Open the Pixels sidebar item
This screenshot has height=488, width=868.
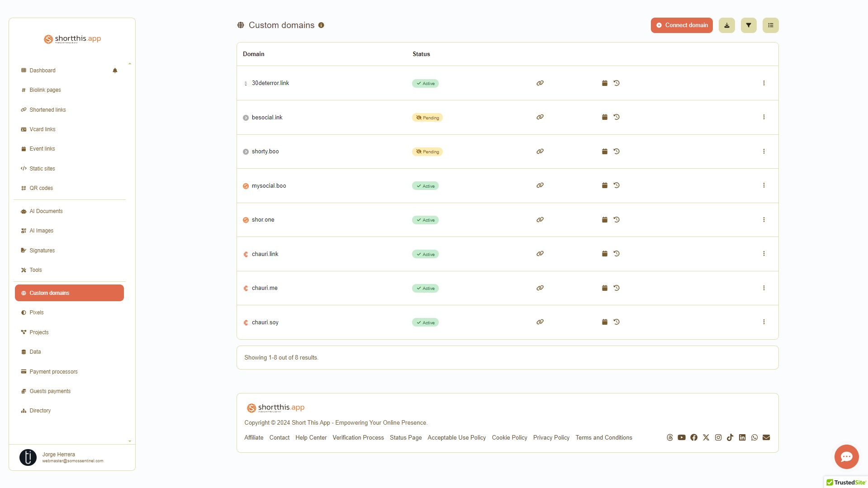[x=37, y=313]
